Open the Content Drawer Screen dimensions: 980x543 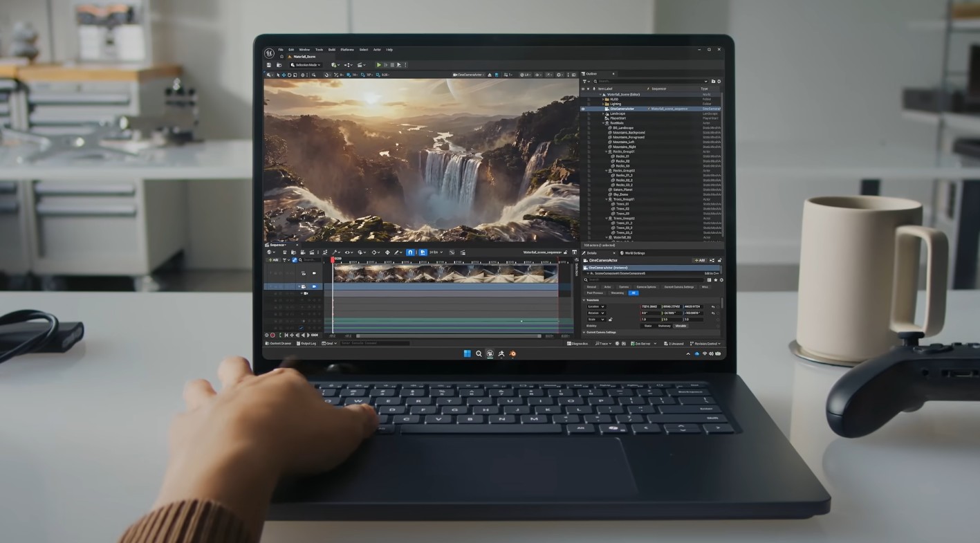[x=279, y=343]
